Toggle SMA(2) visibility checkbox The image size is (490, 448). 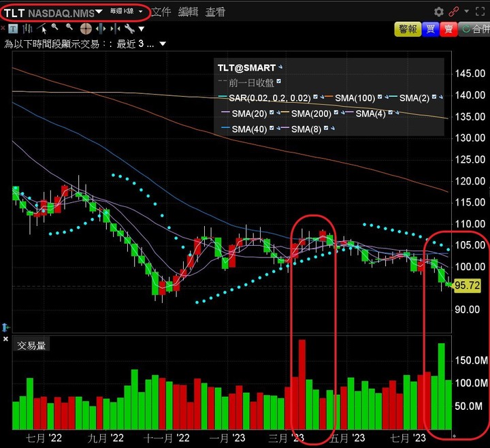pos(434,97)
